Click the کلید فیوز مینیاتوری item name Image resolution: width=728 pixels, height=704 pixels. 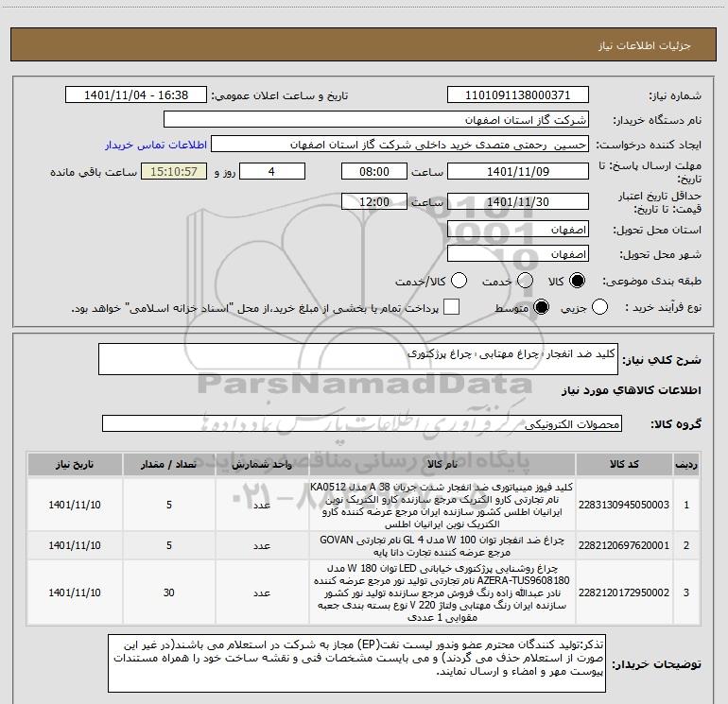(442, 505)
